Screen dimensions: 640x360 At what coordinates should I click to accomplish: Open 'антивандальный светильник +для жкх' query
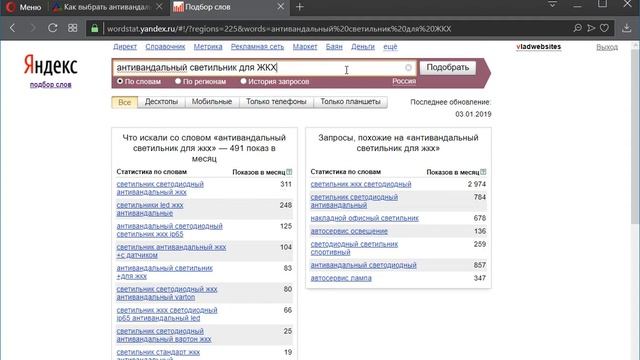164,272
